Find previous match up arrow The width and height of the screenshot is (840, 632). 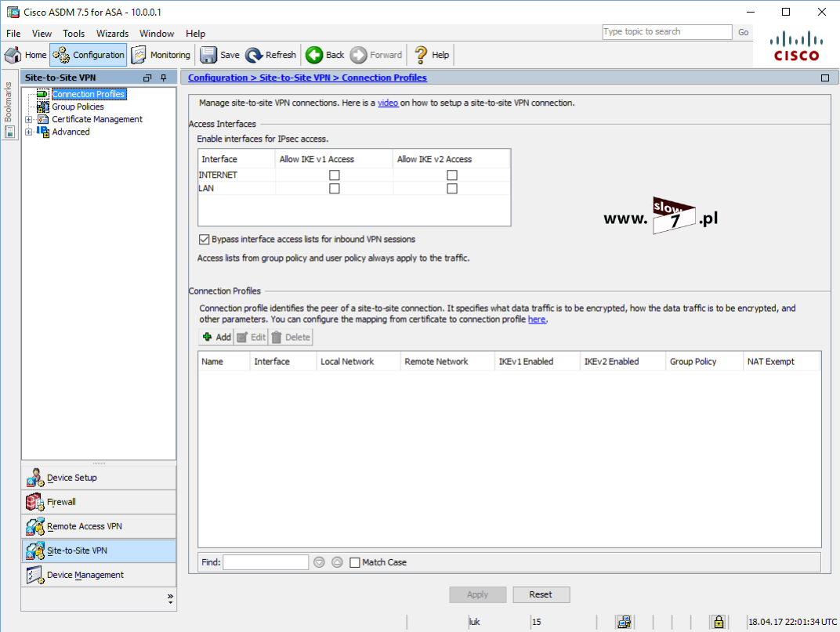(x=337, y=562)
